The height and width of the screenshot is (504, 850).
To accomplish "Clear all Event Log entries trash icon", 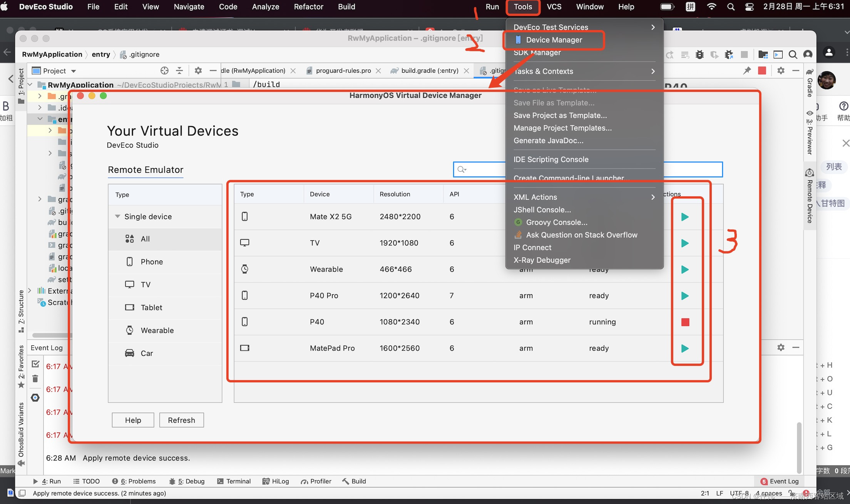I will point(35,379).
